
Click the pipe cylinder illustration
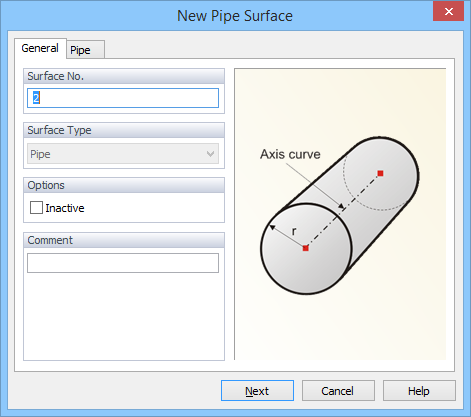(340, 215)
